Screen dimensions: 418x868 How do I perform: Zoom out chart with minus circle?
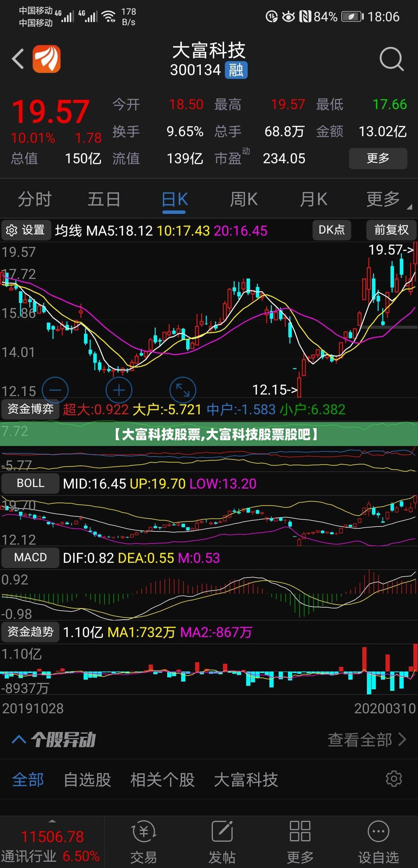pos(55,390)
